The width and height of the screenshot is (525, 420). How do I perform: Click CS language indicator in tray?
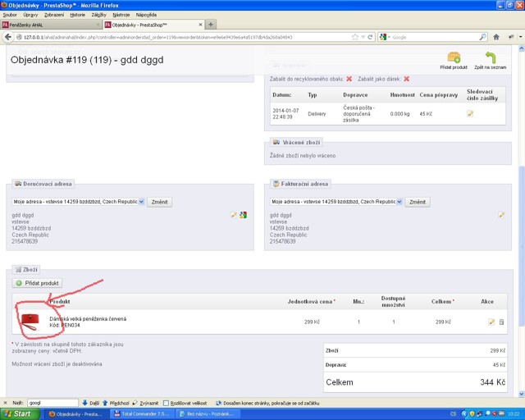point(453,414)
